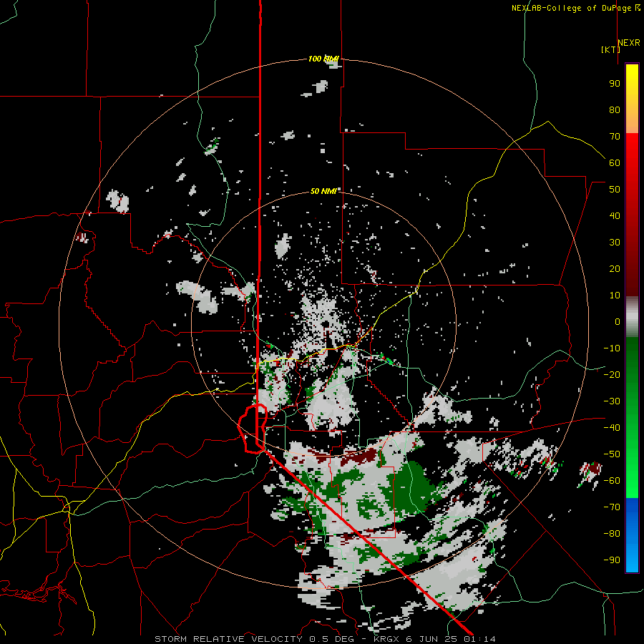Click the 80 value on the velocity scale
This screenshot has width=644, height=644.
[x=615, y=109]
